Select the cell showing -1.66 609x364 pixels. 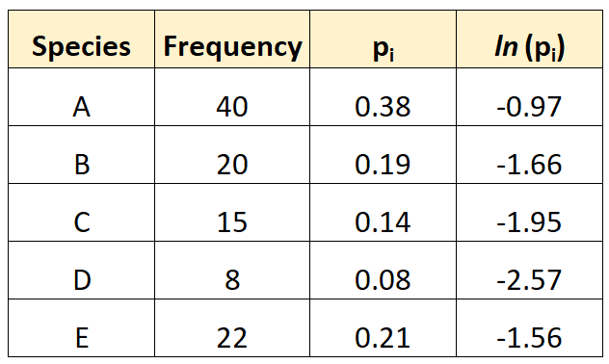tap(529, 154)
